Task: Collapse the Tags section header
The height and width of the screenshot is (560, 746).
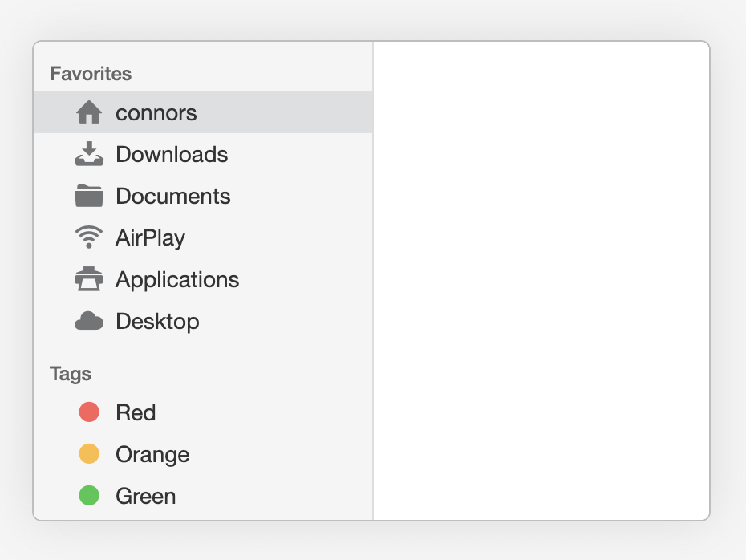Action: coord(71,375)
